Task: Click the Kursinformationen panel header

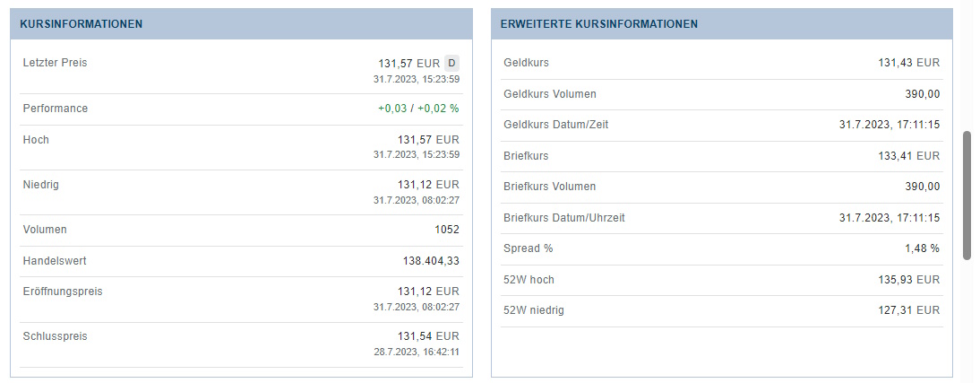Action: click(x=81, y=24)
